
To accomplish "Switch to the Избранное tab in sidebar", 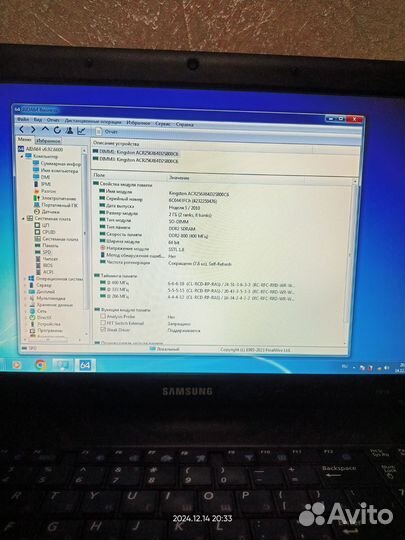I will (48, 141).
